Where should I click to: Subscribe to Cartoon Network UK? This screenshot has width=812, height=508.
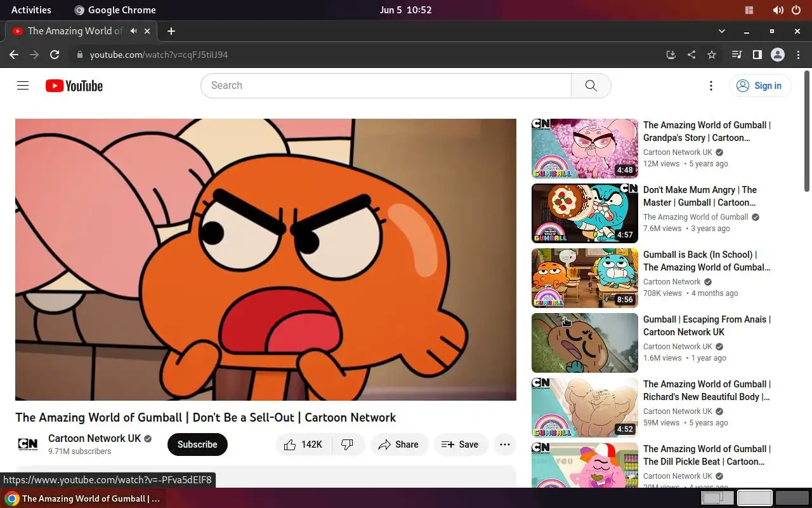197,444
